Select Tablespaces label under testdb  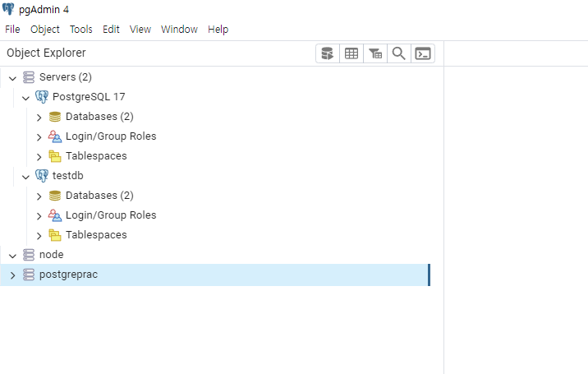(x=96, y=235)
